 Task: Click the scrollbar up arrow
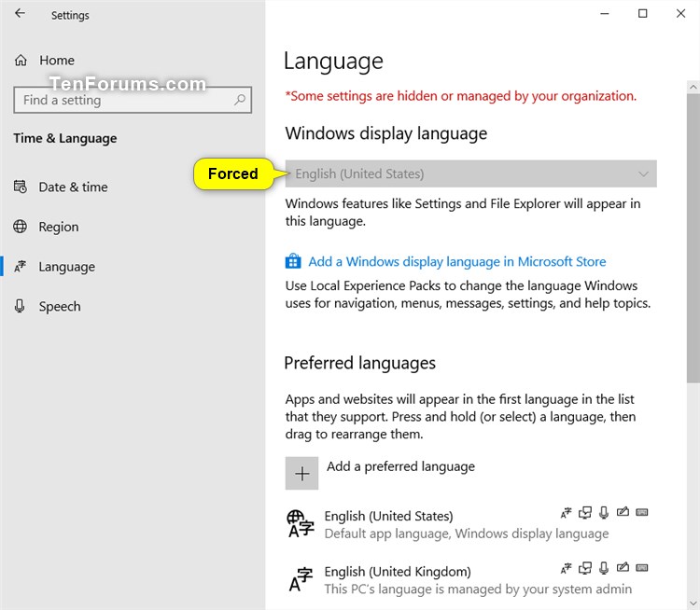[x=693, y=87]
